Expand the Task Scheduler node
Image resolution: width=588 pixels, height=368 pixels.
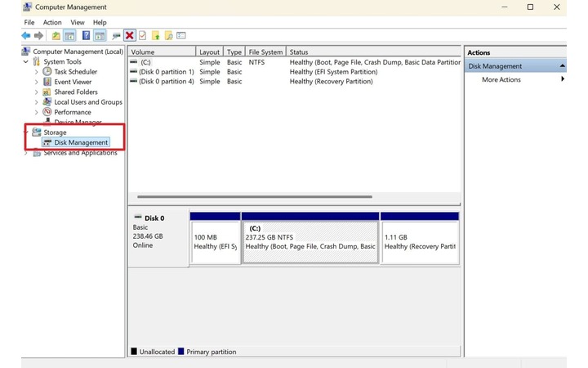(x=37, y=72)
